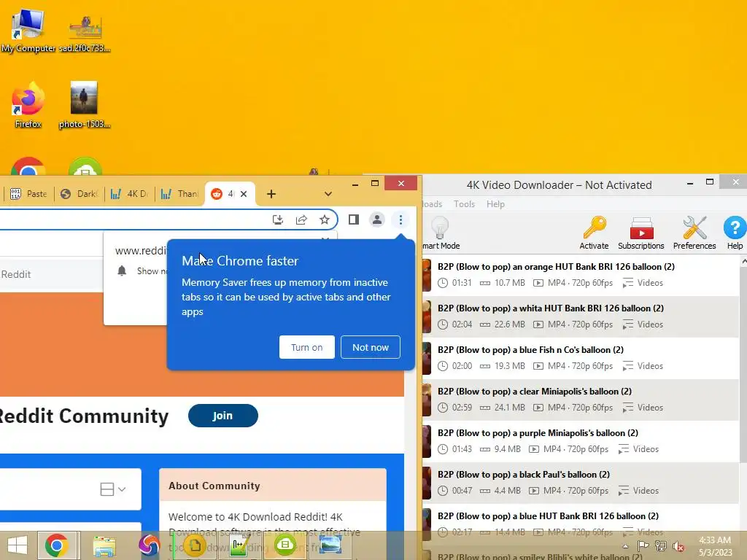This screenshot has width=747, height=560.
Task: Click Turn on in Memory Saver popup
Action: pyautogui.click(x=307, y=347)
